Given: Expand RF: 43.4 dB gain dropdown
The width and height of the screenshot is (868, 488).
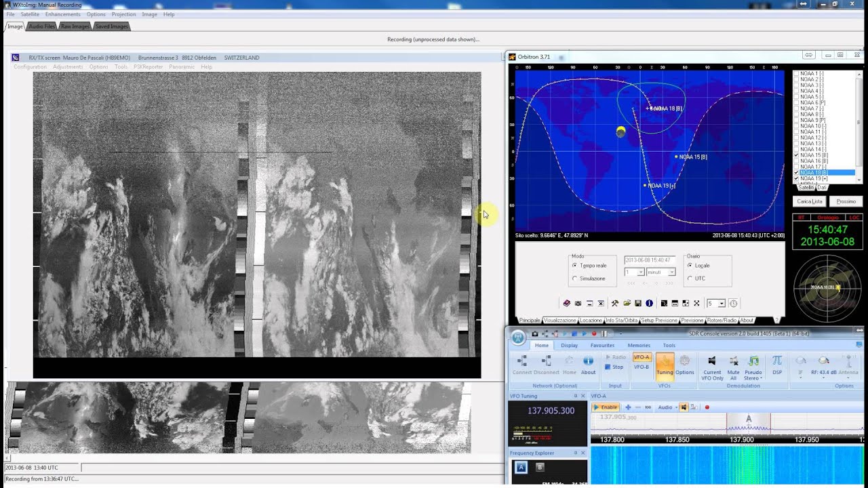Looking at the screenshot, I should tap(824, 378).
